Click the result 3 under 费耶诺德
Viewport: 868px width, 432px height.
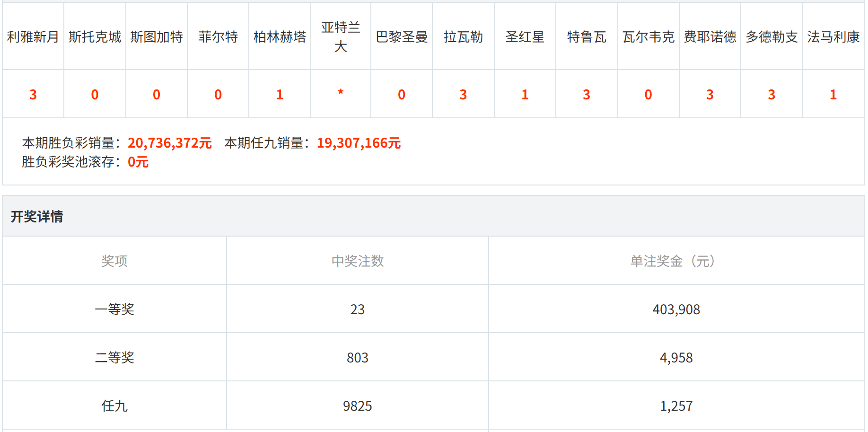coord(710,95)
